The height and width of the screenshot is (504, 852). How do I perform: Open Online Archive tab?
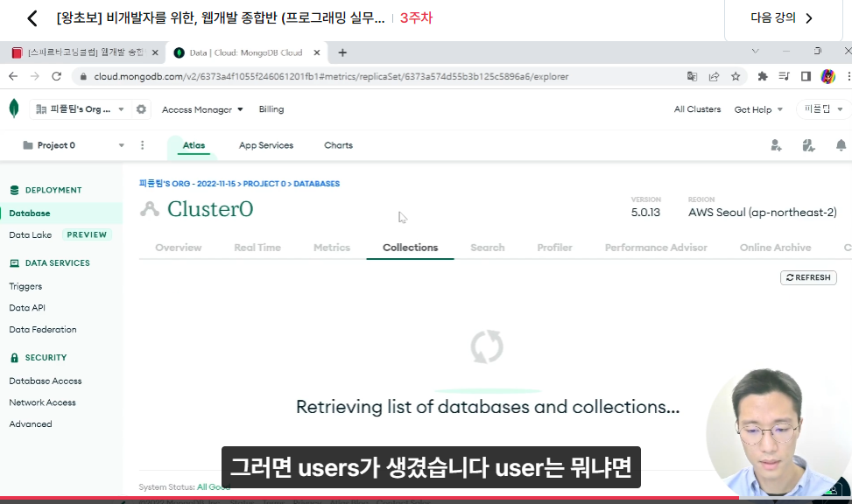(776, 248)
